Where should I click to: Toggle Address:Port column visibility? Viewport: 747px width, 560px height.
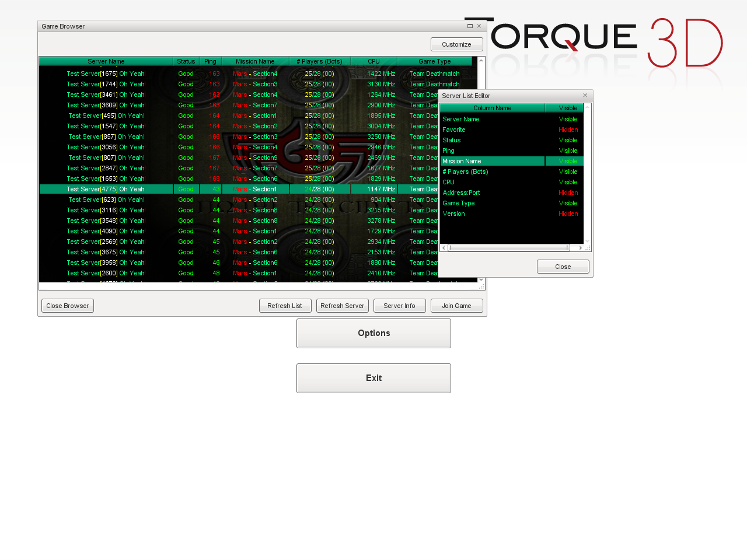pos(568,192)
